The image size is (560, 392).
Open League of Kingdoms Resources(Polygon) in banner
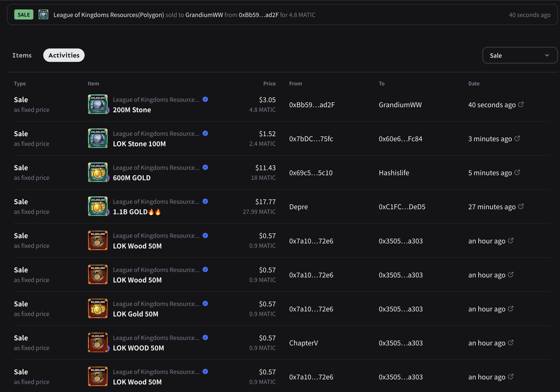[x=109, y=15]
